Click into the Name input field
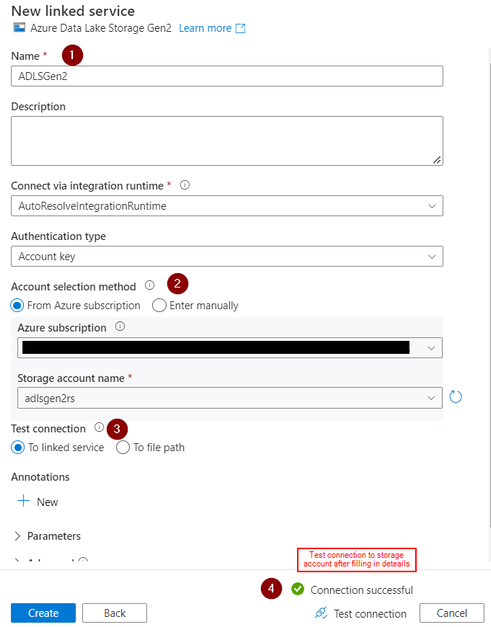This screenshot has height=627, width=491. coord(227,76)
